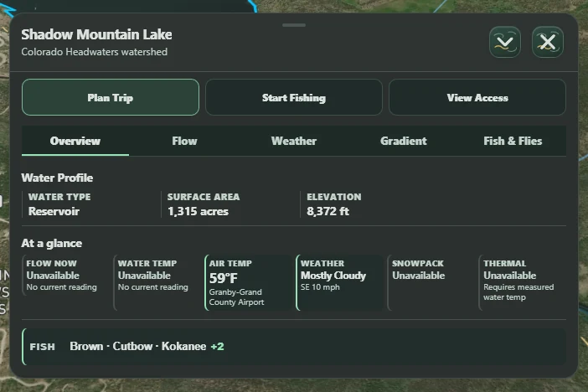
Task: Click the panel drag handle at top
Action: tap(294, 25)
